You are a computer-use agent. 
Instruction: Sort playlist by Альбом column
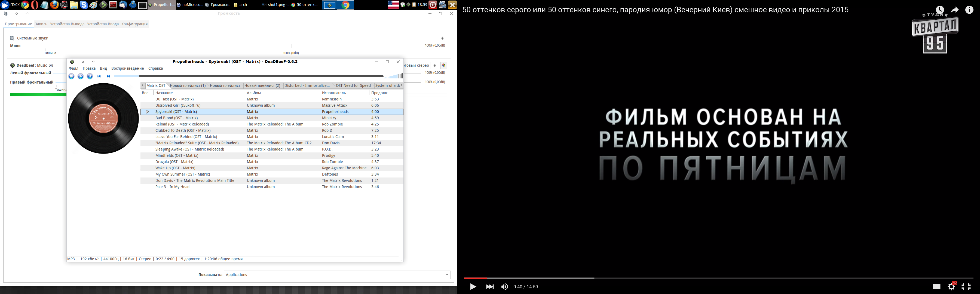(x=282, y=93)
